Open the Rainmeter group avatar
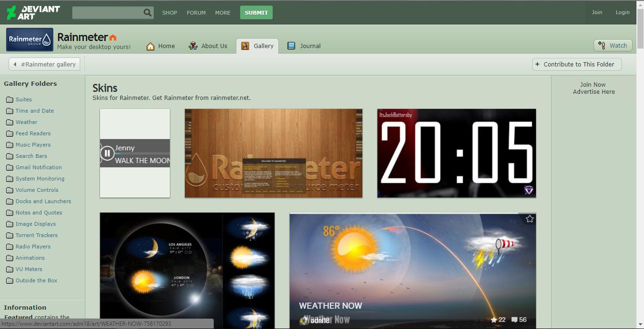The image size is (644, 329). point(29,40)
